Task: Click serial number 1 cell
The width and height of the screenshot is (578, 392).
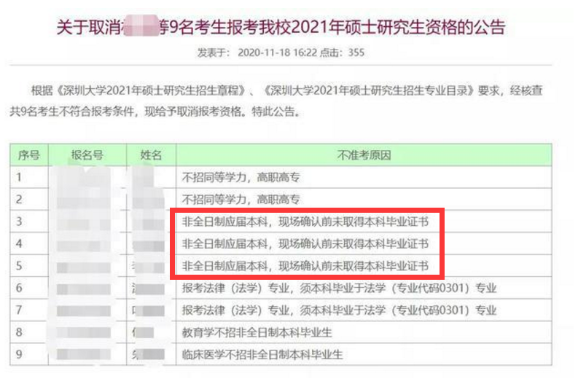Action: 29,177
